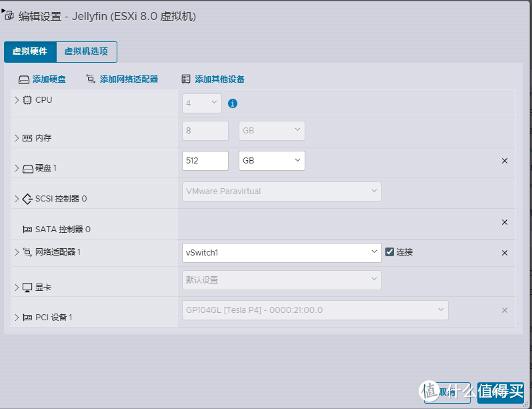This screenshot has width=532, height=409.
Task: Expand the SCSI 控制器 0 row
Action: [17, 199]
